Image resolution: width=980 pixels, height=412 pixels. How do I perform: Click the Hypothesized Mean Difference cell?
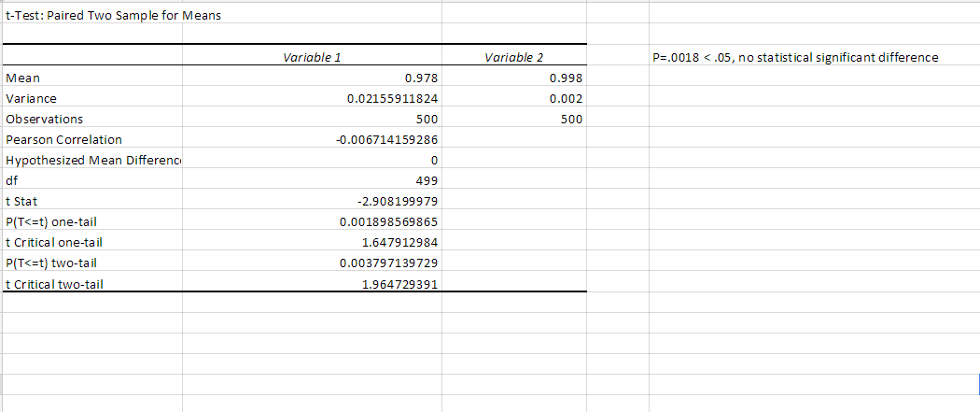click(x=91, y=161)
